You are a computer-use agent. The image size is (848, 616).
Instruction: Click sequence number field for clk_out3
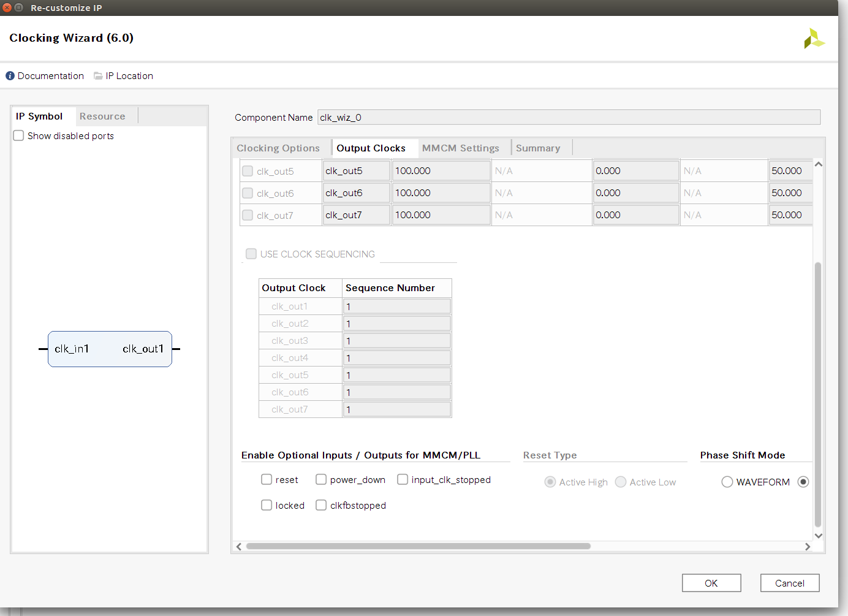click(397, 341)
